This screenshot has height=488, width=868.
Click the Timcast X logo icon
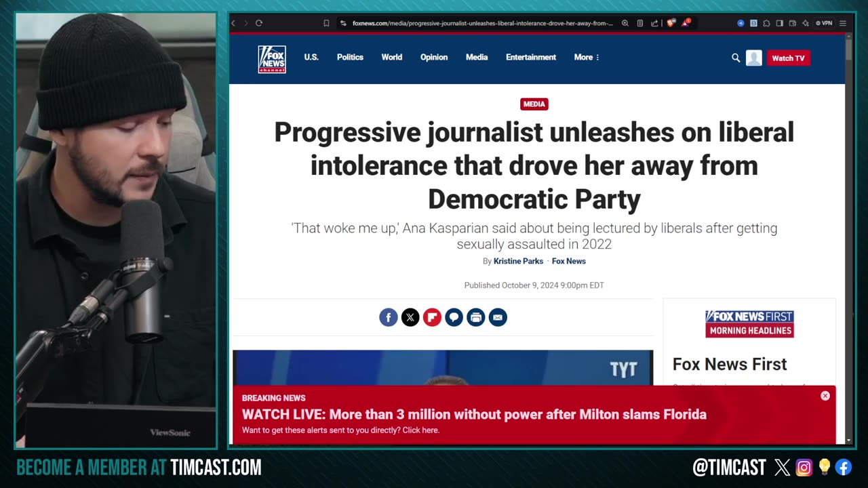pyautogui.click(x=782, y=467)
